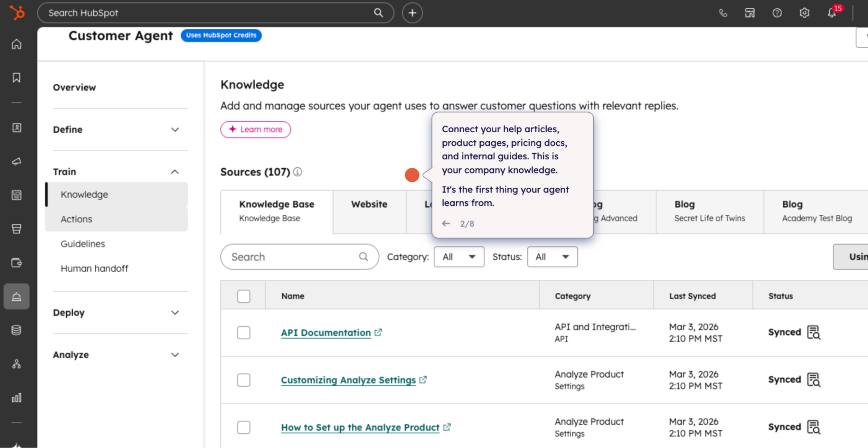Check the API Documentation row checkbox
The width and height of the screenshot is (868, 448).
point(244,333)
